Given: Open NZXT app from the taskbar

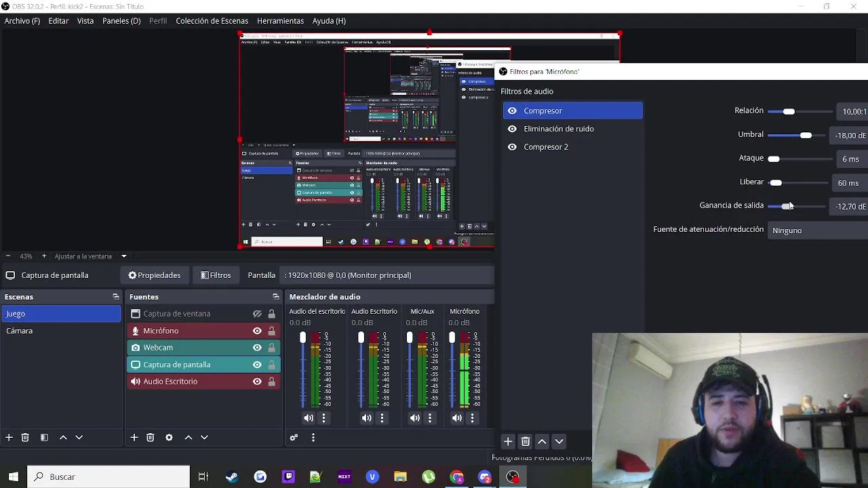Looking at the screenshot, I should point(344,477).
